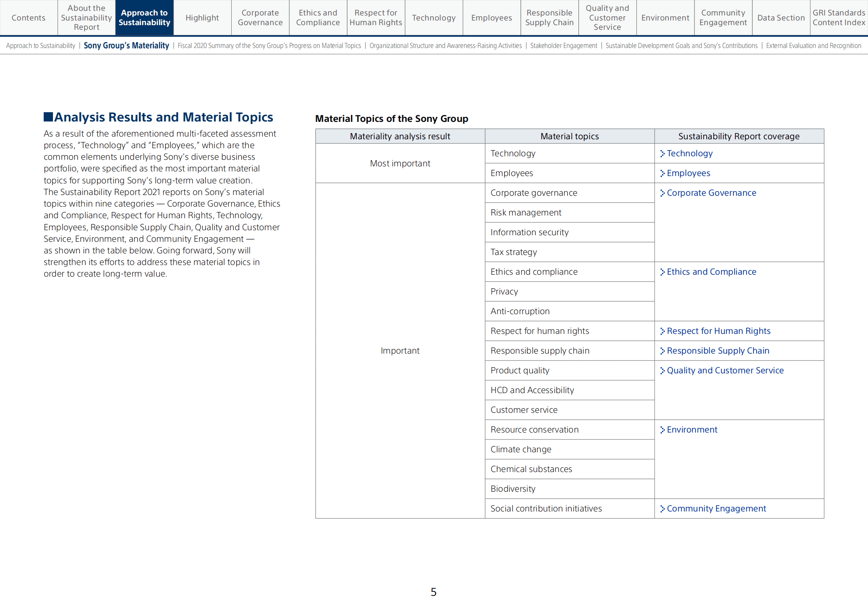This screenshot has height=614, width=868.
Task: Click the arrow icon next to Employees link
Action: [662, 173]
